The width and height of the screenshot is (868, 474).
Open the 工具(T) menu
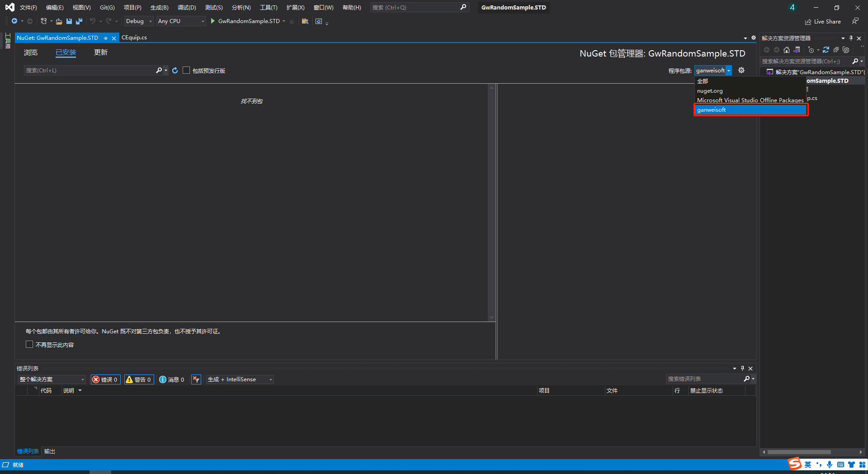268,8
